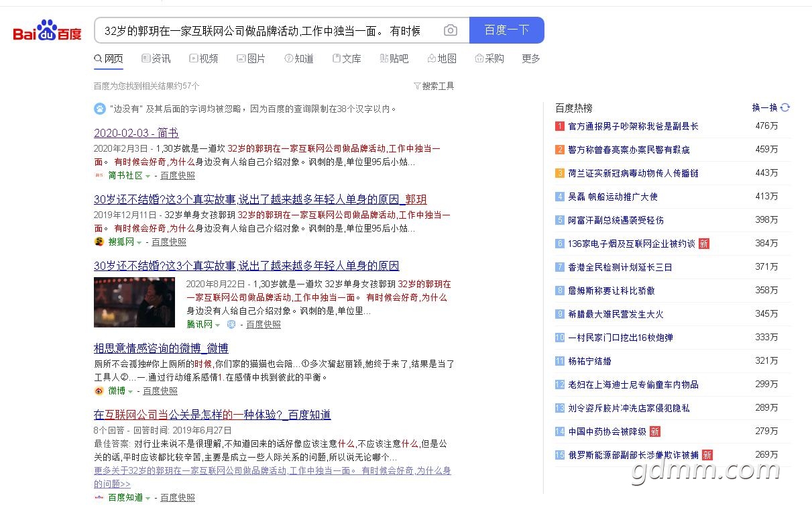Open camera image search icon
The width and height of the screenshot is (812, 512).
click(451, 30)
